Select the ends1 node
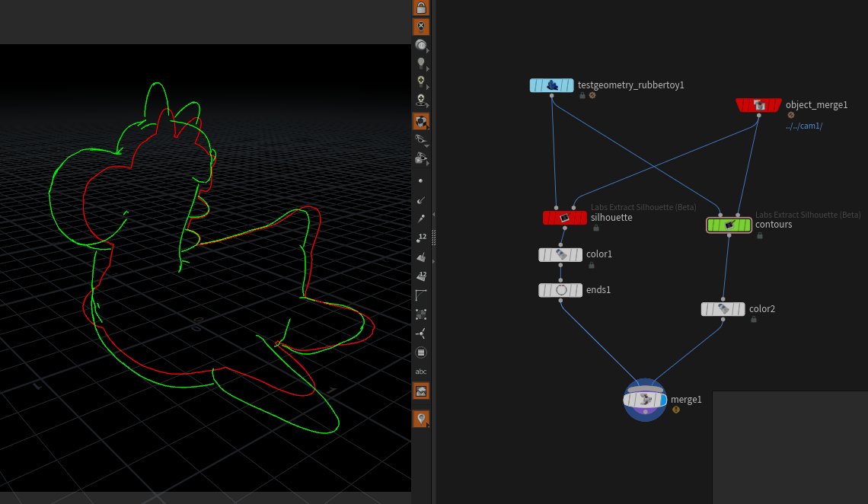 click(x=560, y=290)
